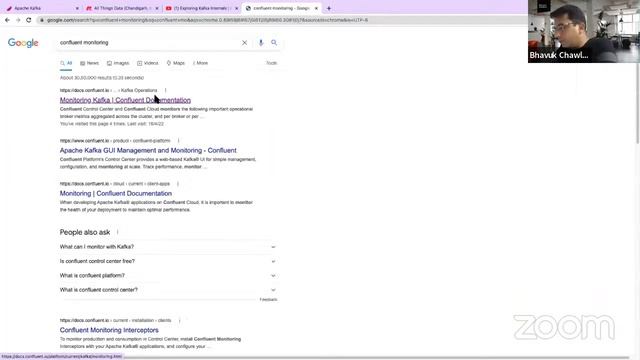Image resolution: width=640 pixels, height=360 pixels.
Task: Click Feedback under People also ask
Action: point(269,300)
